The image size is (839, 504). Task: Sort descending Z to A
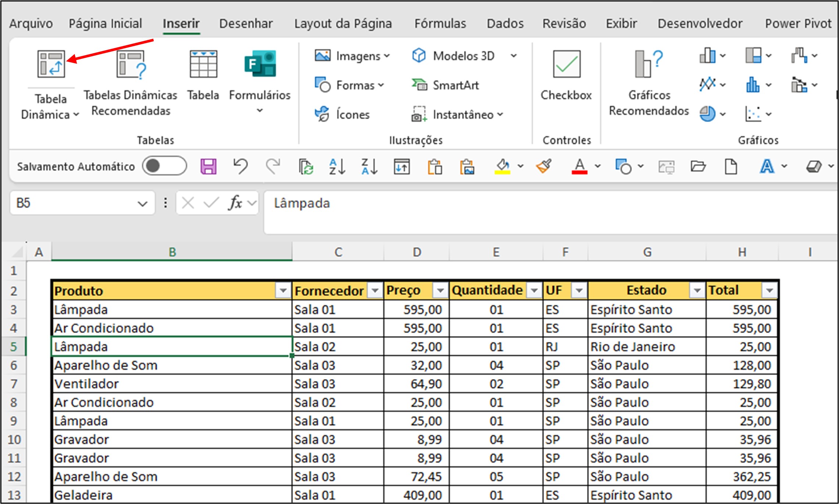pyautogui.click(x=369, y=167)
